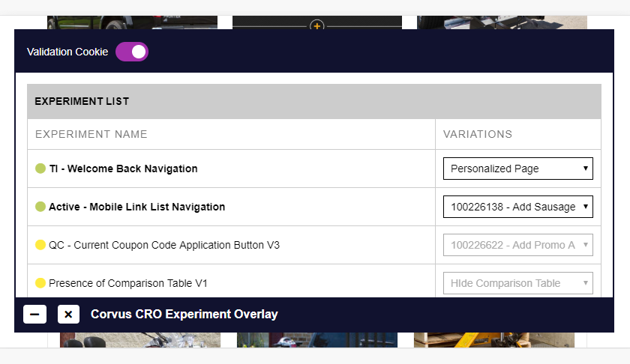Viewport: 630px width, 364px height.
Task: Click green status dot for TI - Welcome Back Navigation
Action: [40, 169]
